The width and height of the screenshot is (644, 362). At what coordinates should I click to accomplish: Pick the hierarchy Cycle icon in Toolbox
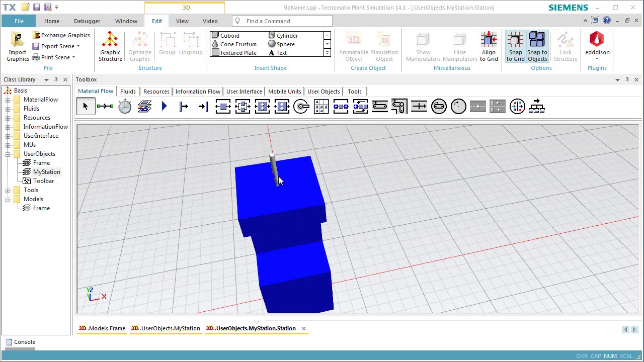coord(537,106)
